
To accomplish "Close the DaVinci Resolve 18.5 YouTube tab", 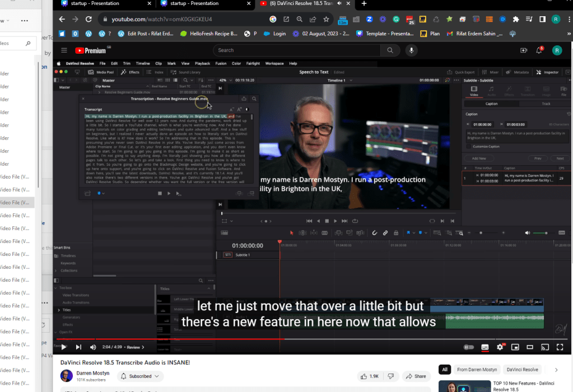I will point(348,4).
